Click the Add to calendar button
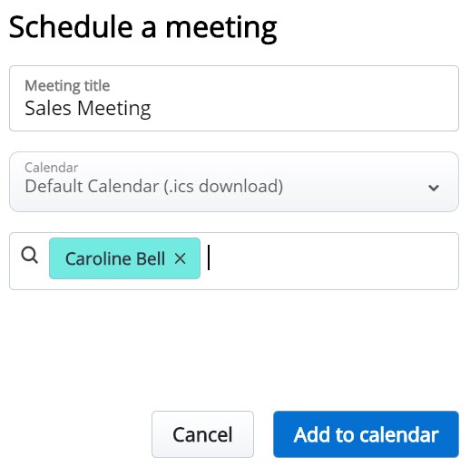This screenshot has height=476, width=470. tap(366, 434)
